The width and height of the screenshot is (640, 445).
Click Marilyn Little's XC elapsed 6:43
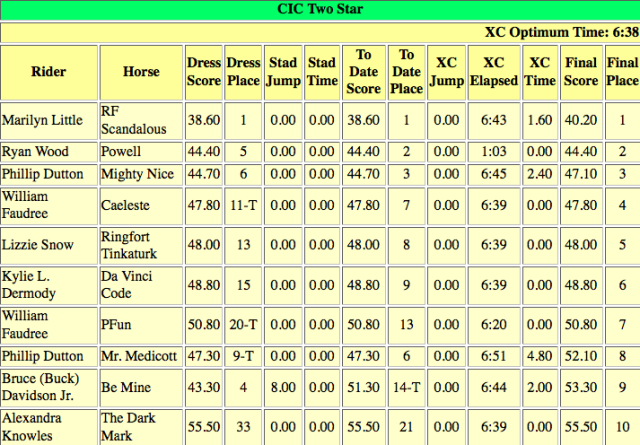click(x=494, y=120)
